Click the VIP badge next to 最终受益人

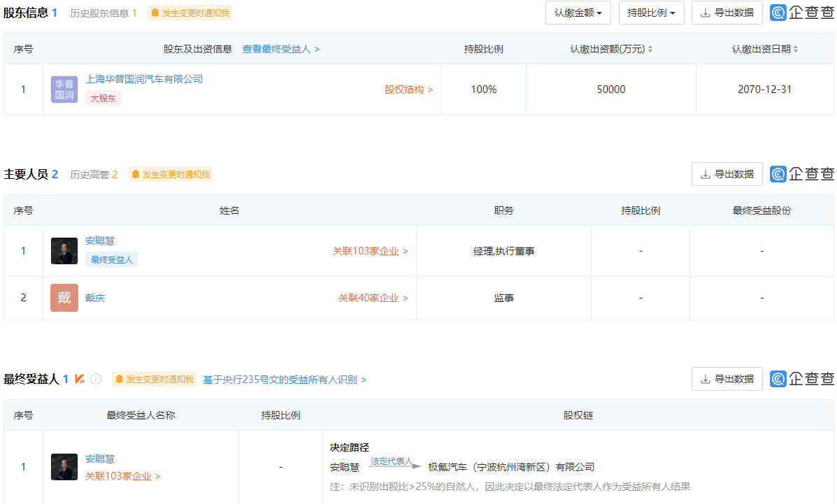tap(80, 379)
